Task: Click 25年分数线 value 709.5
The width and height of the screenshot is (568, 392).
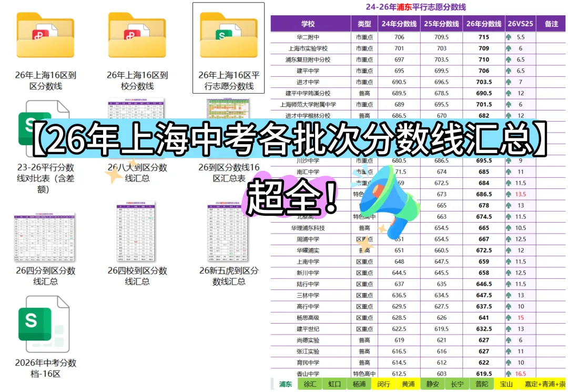Action: (441, 37)
